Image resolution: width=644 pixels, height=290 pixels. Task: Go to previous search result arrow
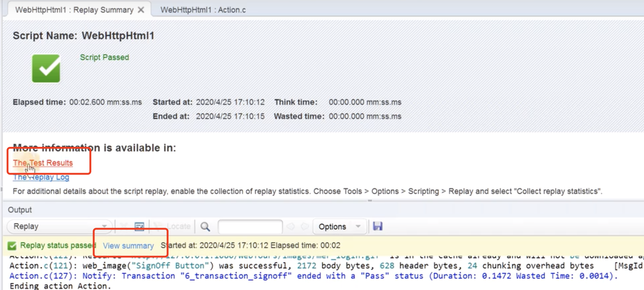(290, 226)
